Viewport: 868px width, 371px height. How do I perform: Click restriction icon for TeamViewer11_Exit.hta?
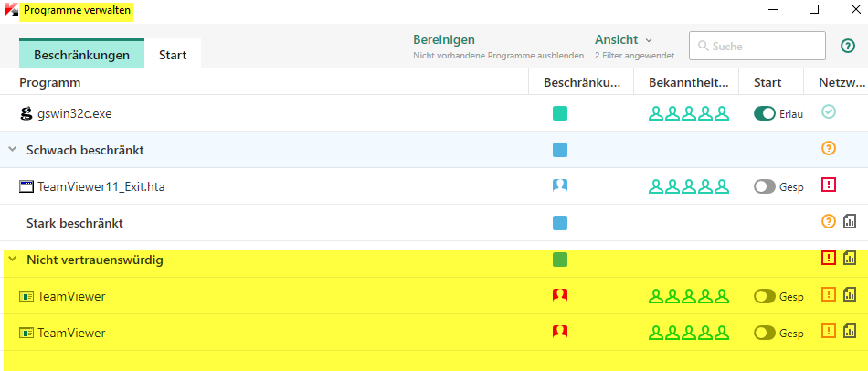click(x=560, y=185)
